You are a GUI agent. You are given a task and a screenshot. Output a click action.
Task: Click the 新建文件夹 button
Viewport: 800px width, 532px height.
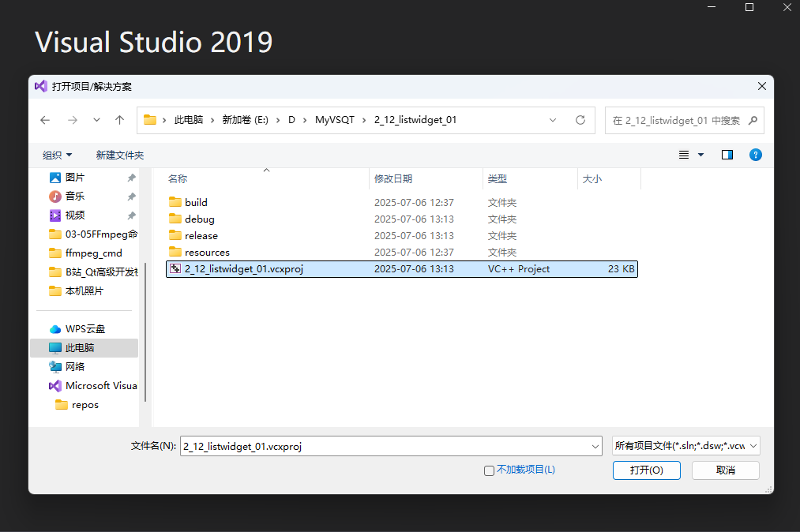[x=119, y=155]
